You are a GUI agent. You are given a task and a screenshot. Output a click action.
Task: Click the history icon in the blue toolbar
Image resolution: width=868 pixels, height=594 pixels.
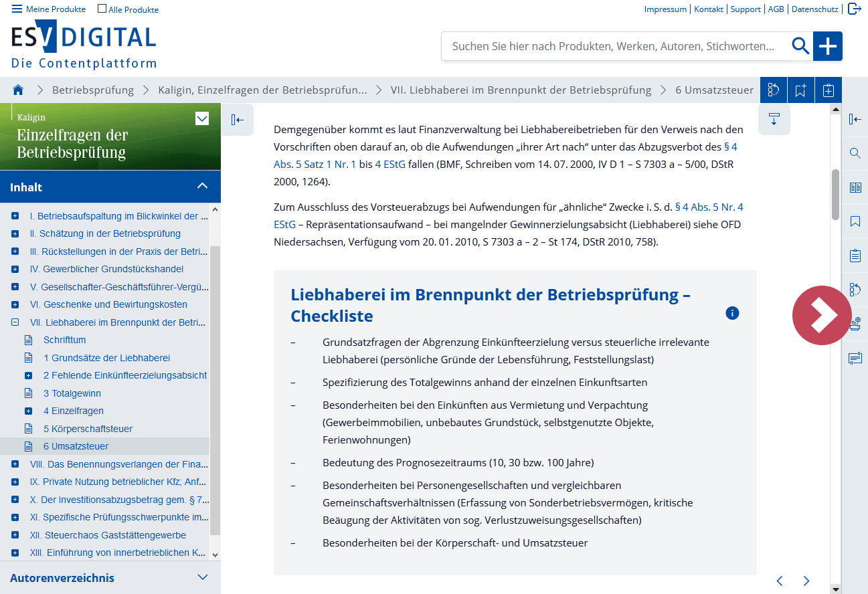coord(774,90)
